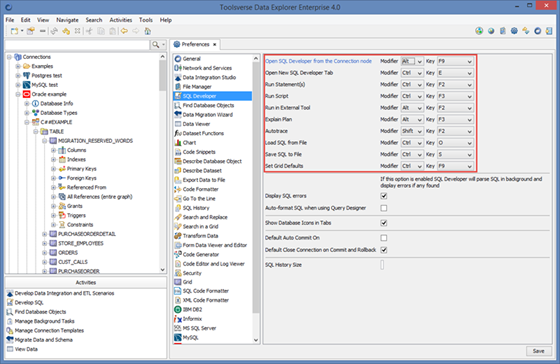Click the blue ring icon in right toolbar
This screenshot has height=364, width=560.
[538, 31]
